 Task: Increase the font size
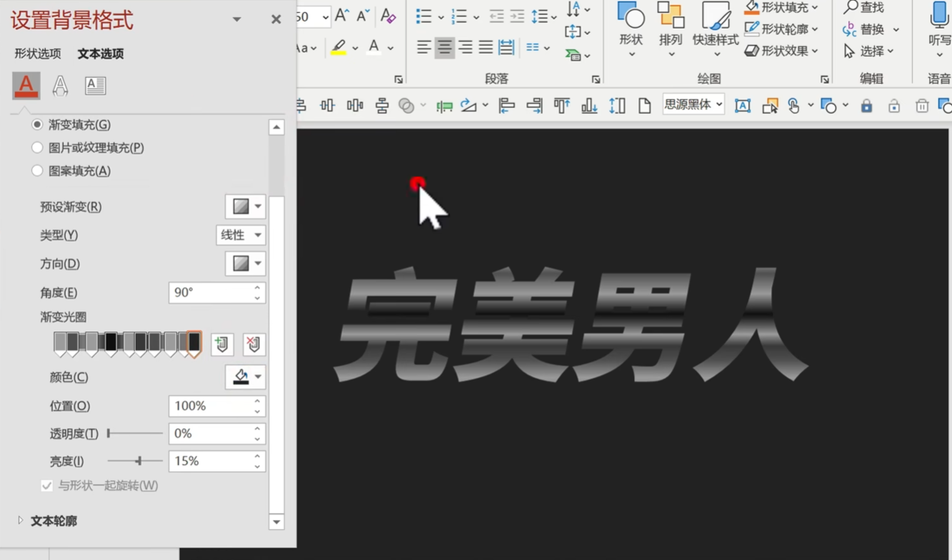(342, 16)
